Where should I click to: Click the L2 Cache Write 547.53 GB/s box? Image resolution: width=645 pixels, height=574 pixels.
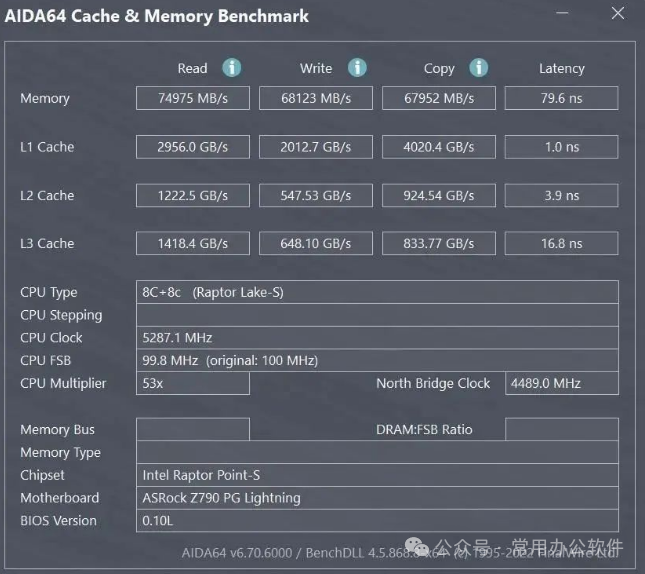[x=316, y=195]
